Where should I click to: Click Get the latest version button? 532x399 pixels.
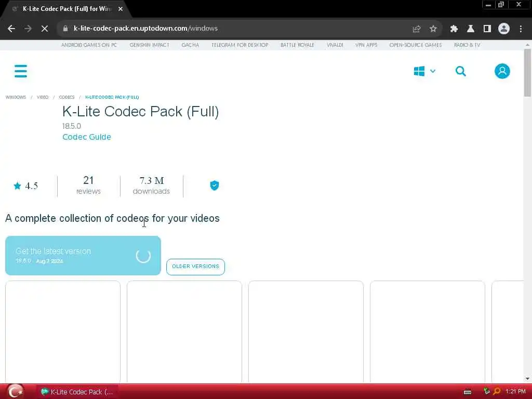coord(83,256)
